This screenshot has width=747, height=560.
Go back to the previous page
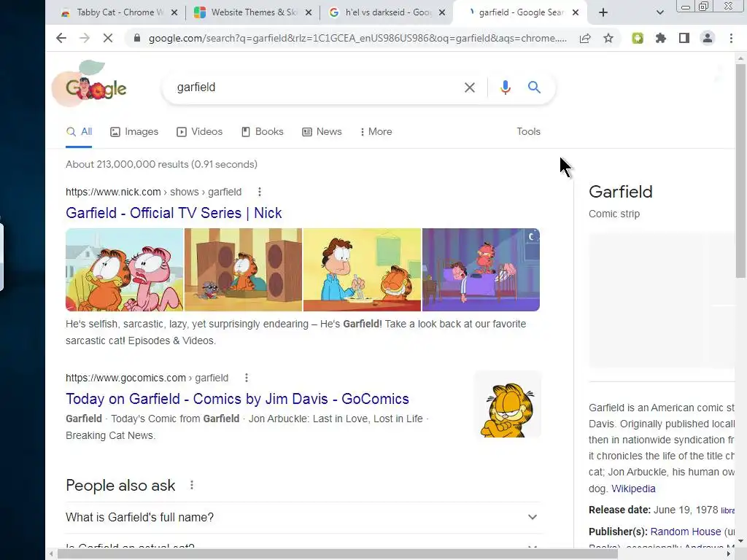click(x=61, y=38)
